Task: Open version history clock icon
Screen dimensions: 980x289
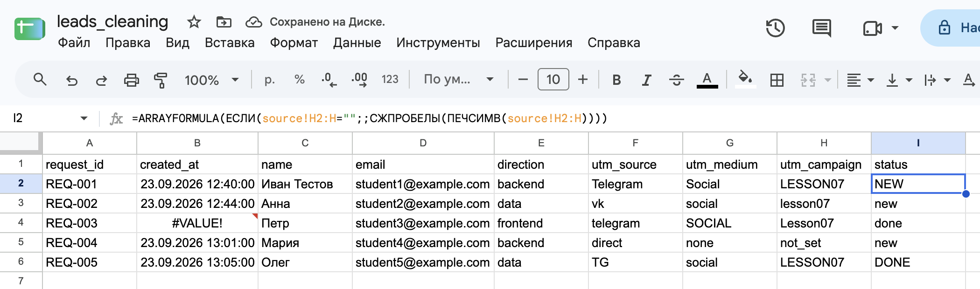Action: (x=775, y=28)
